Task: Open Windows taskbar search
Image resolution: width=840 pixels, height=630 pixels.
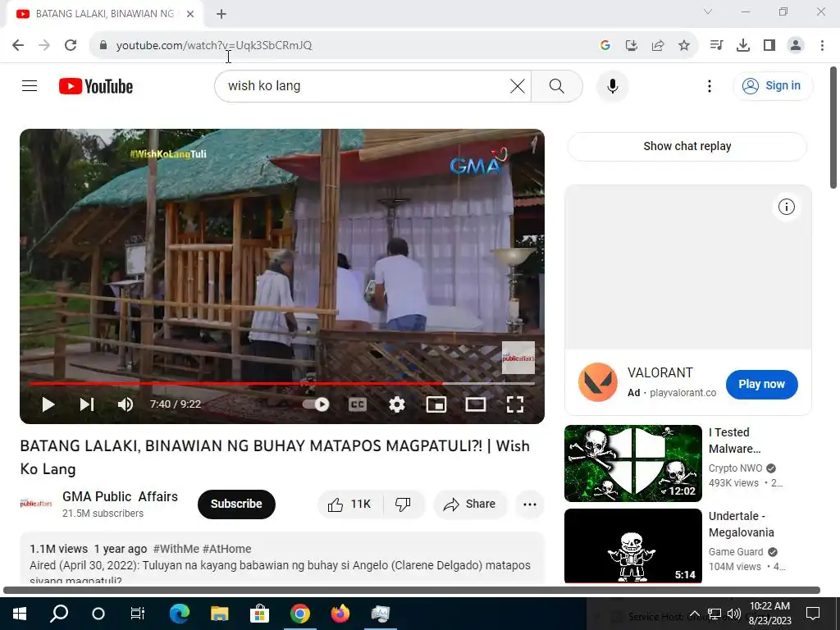Action: 59,614
